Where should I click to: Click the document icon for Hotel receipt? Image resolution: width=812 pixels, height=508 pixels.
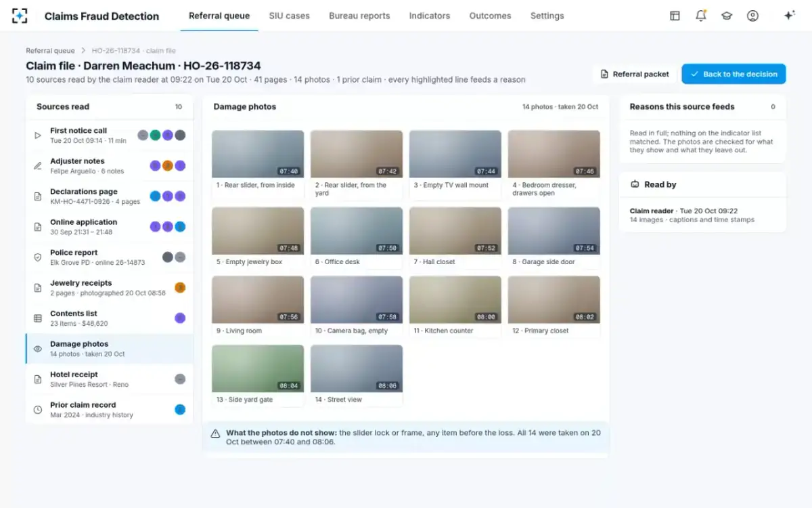coord(38,379)
